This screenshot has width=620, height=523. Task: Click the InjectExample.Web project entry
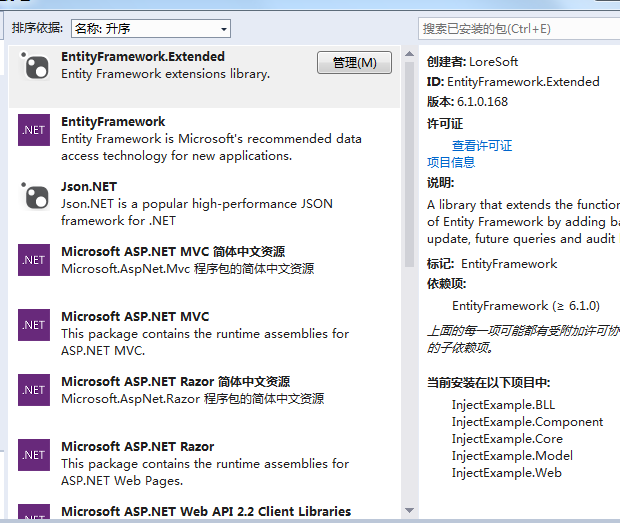(507, 472)
